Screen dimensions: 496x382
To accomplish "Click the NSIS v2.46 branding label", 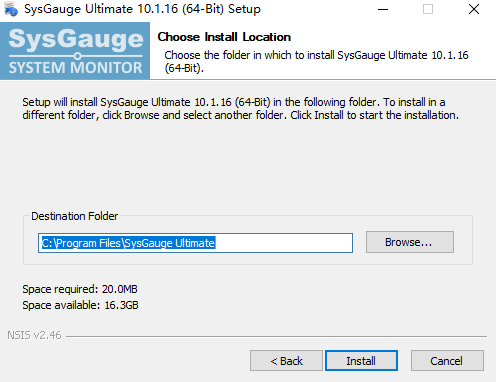I will [x=34, y=335].
